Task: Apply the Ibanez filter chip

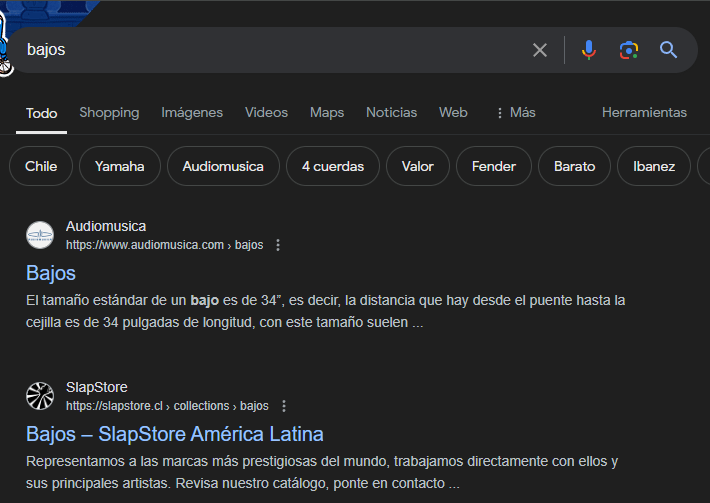Action: point(654,166)
